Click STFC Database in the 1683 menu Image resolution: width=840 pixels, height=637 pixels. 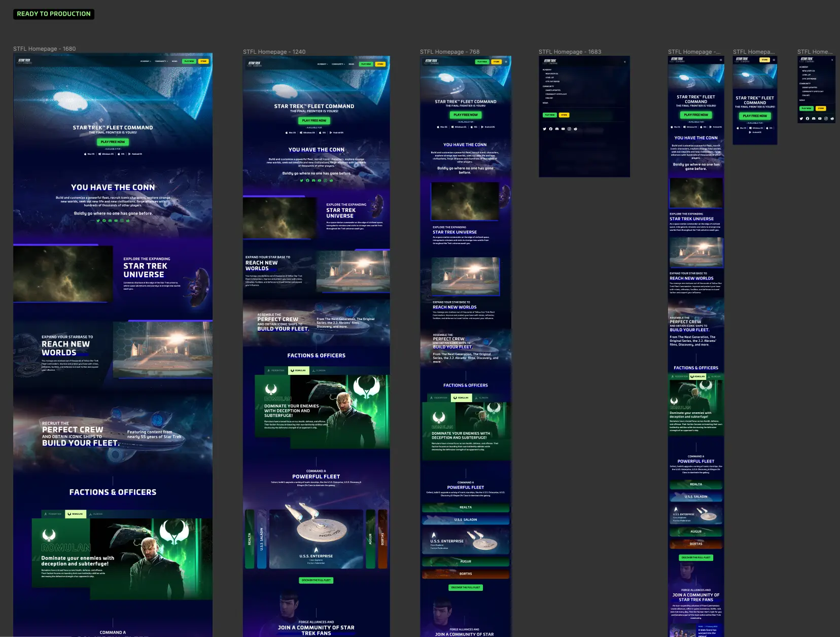coord(552,82)
